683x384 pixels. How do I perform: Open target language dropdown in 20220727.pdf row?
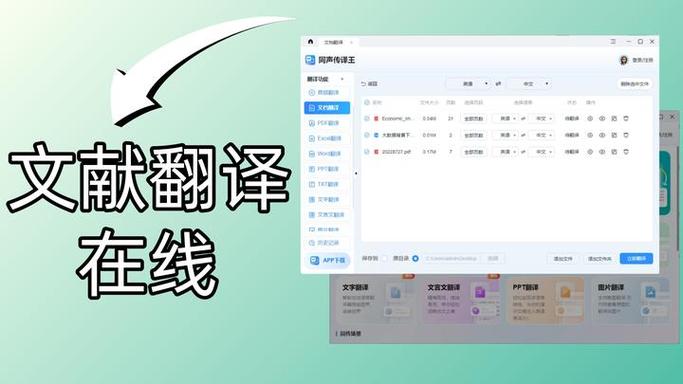click(541, 152)
